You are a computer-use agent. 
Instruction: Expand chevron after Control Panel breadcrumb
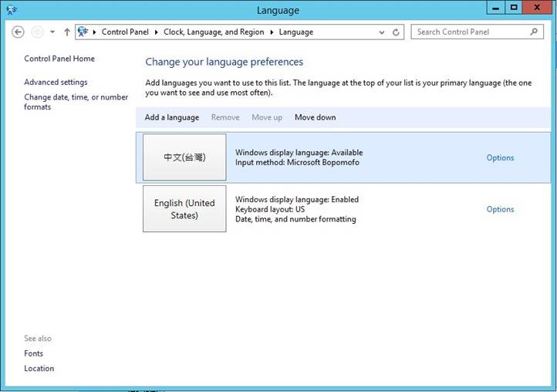[156, 32]
